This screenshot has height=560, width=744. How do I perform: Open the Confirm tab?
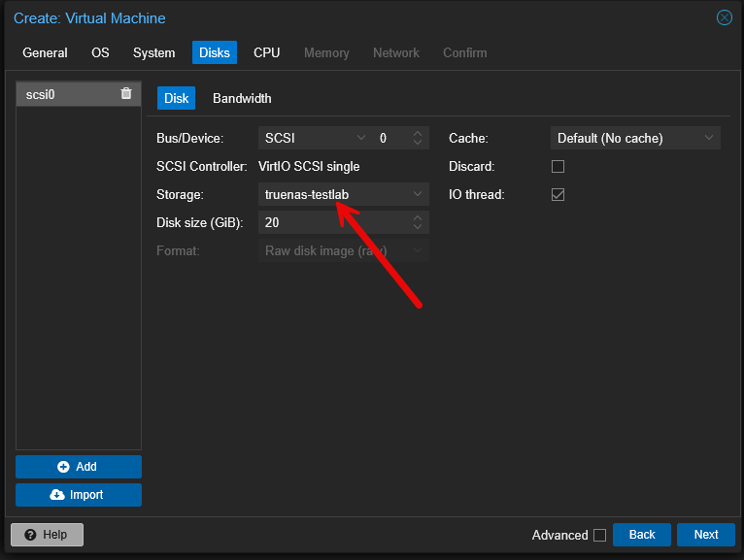[x=465, y=52]
